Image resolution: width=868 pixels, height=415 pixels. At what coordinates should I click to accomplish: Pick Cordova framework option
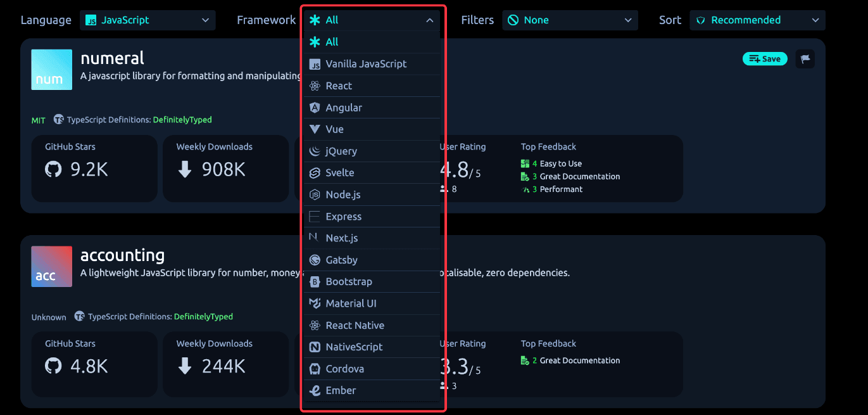click(x=372, y=369)
